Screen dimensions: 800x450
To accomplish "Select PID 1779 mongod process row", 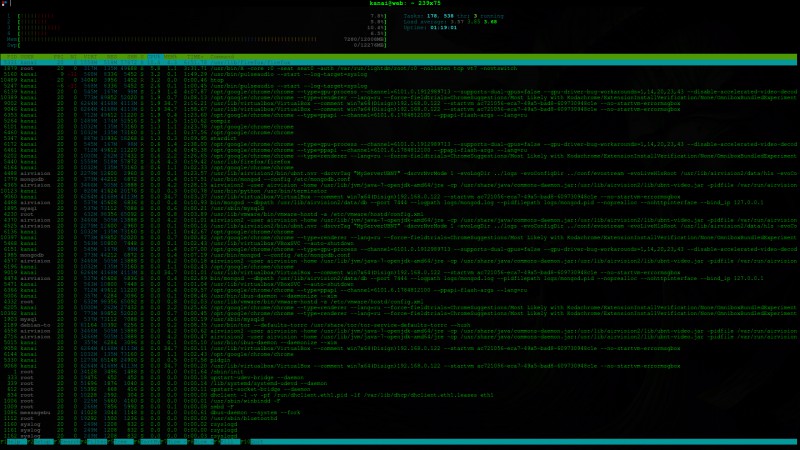I will 398,179.
